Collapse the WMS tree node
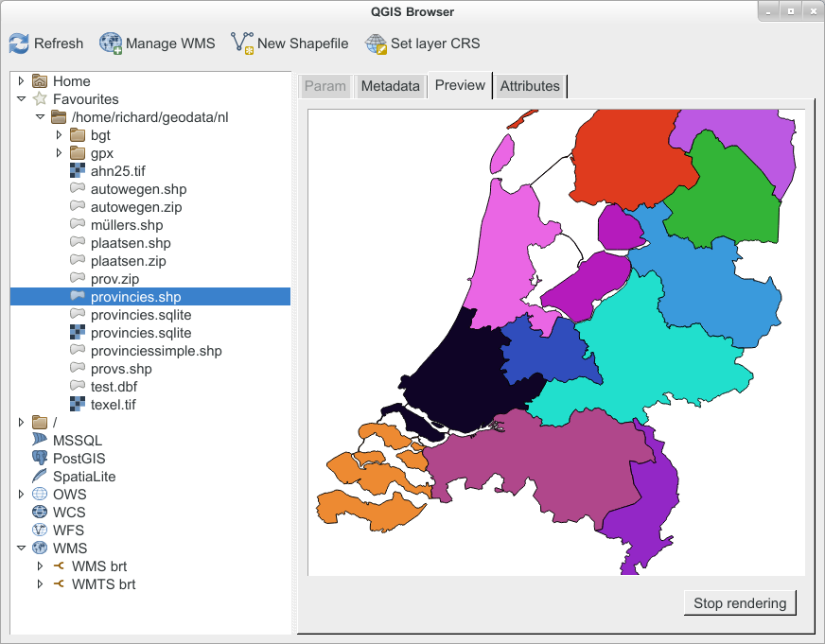 click(x=21, y=548)
